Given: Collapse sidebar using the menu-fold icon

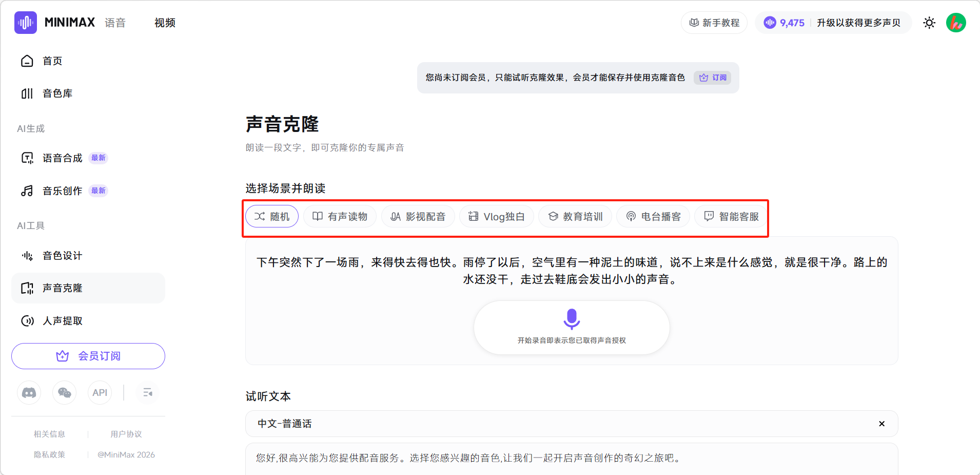Looking at the screenshot, I should 148,393.
